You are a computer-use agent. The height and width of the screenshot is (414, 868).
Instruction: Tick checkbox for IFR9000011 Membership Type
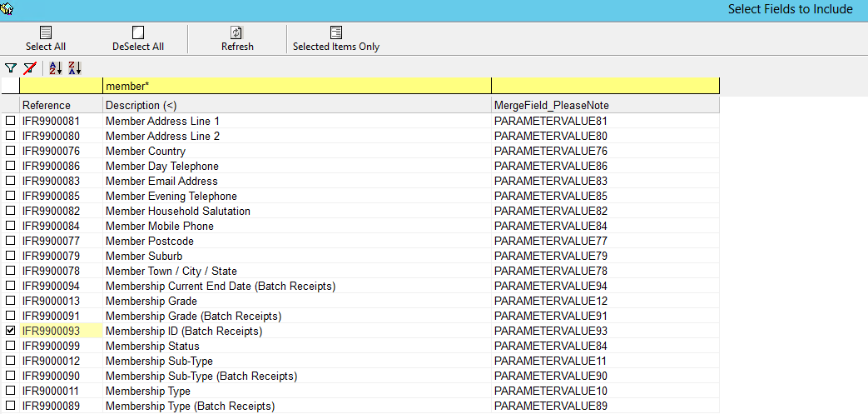click(x=10, y=390)
